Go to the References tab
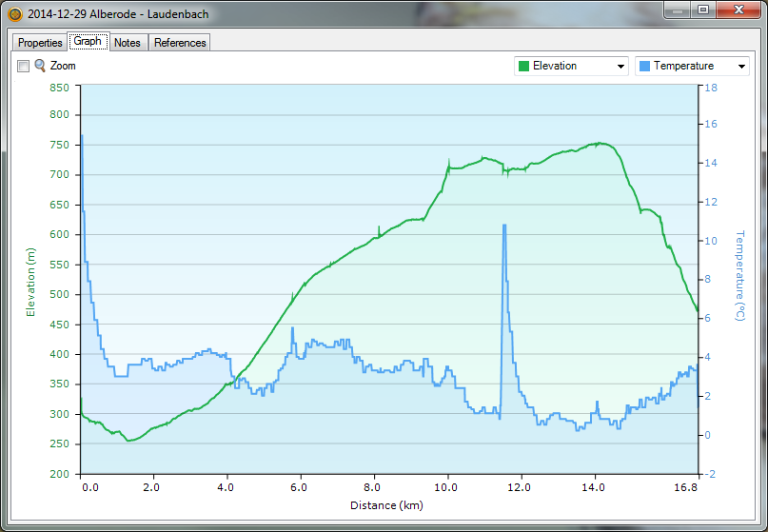This screenshot has width=768, height=532. coord(180,43)
